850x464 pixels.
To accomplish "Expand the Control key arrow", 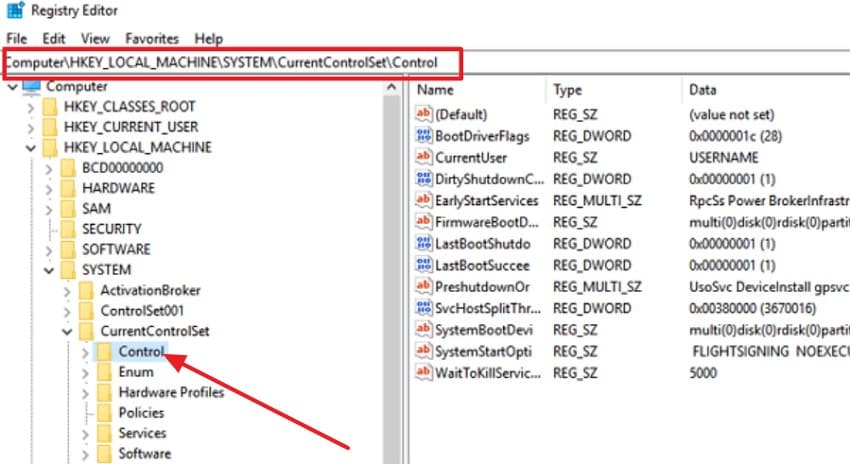I will pyautogui.click(x=85, y=352).
